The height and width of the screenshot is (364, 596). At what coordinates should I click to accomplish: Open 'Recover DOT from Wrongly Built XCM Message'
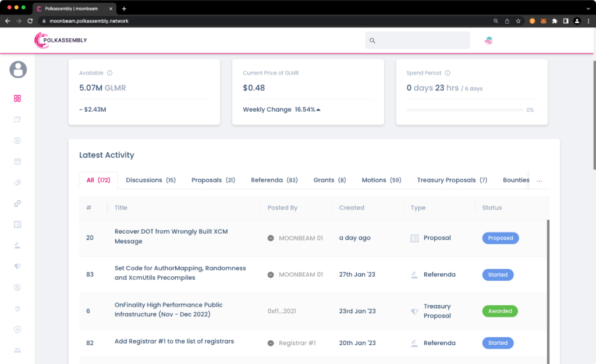tap(171, 236)
